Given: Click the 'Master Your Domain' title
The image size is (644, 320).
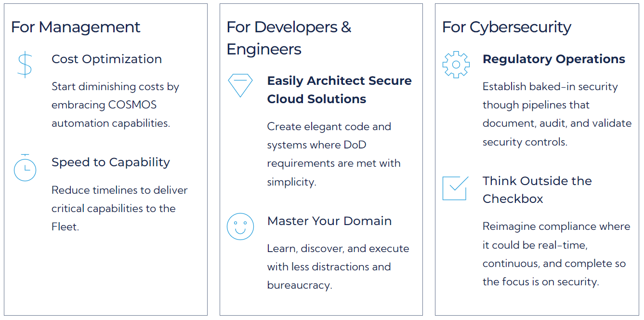Looking at the screenshot, I should (329, 221).
